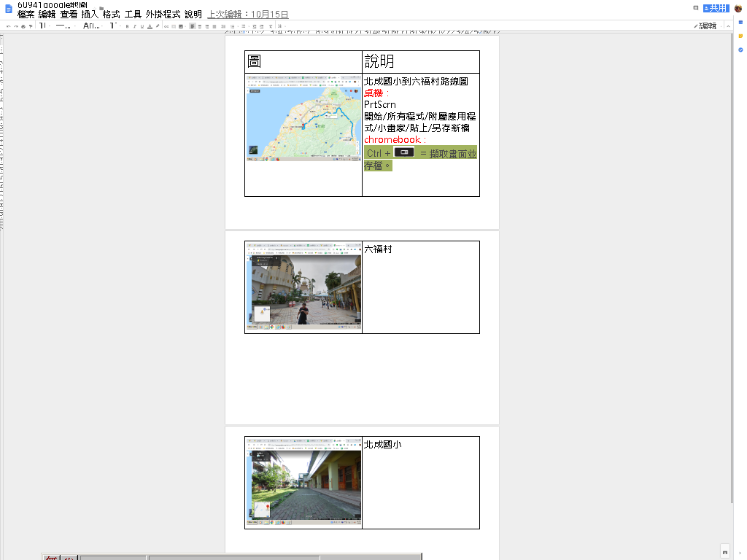The image size is (747, 560).
Task: Select right align
Action: coord(207,26)
